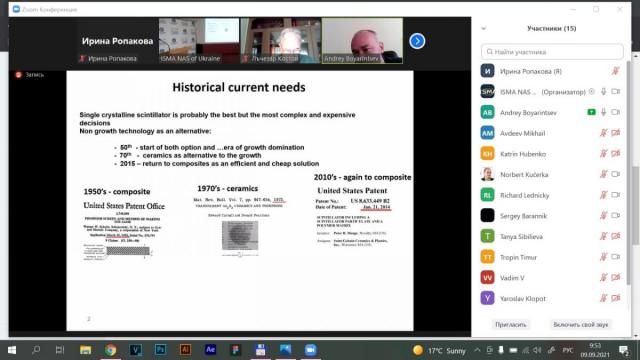Toggle Avdeev Mikhail's muted microphone icon
Screen dimensions: 640x360
pyautogui.click(x=604, y=133)
